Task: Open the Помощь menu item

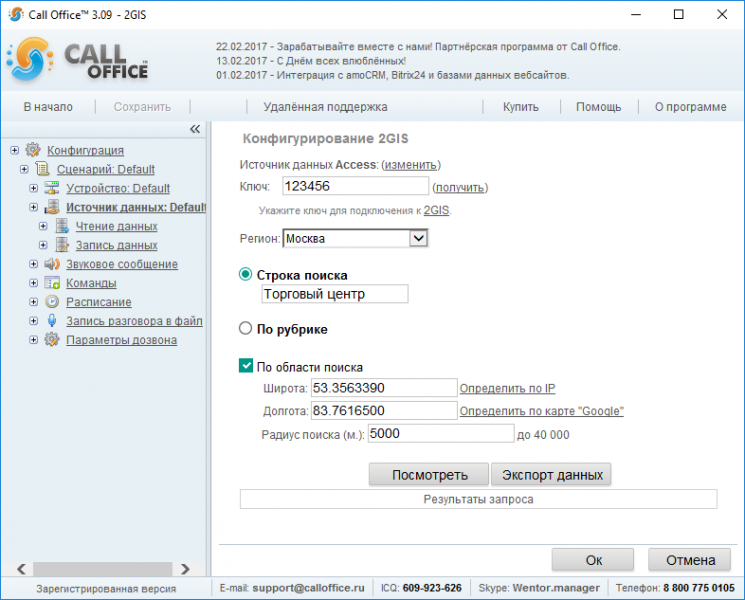Action: pos(598,107)
